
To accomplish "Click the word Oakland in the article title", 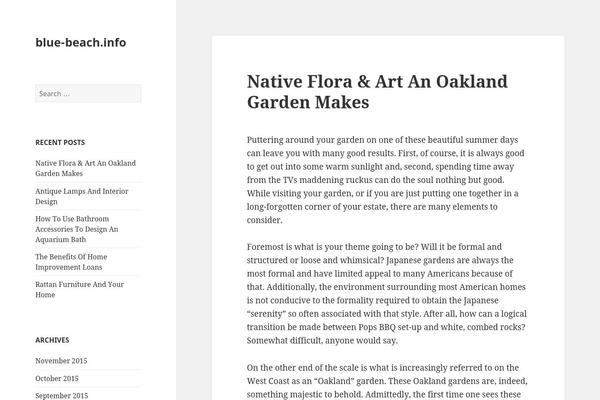I will click(x=472, y=82).
